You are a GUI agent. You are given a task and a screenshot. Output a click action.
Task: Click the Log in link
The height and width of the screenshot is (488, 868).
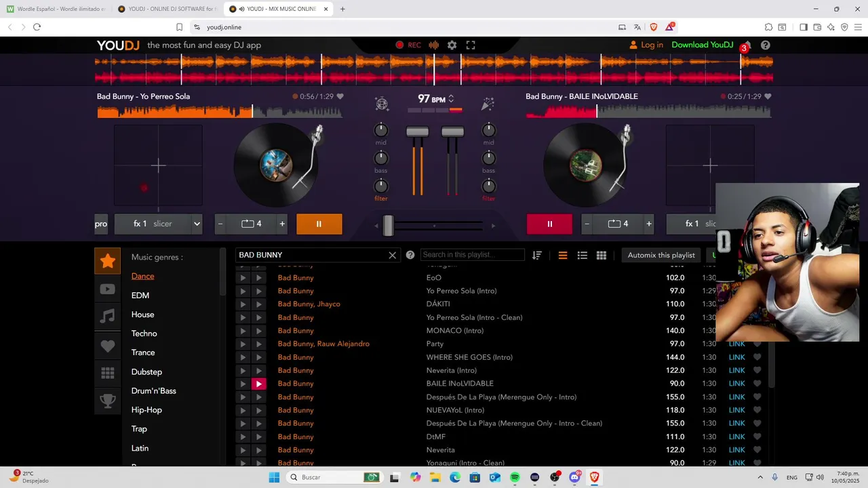pos(646,45)
